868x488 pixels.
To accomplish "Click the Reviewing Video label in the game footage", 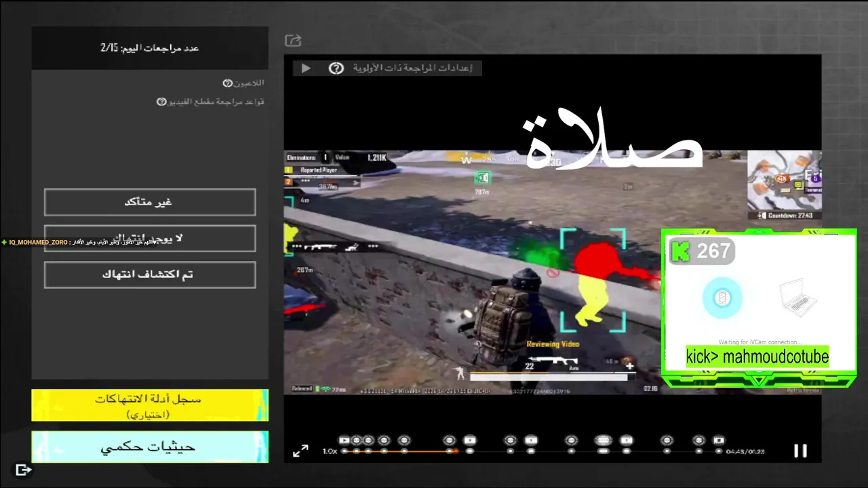I will pyautogui.click(x=553, y=344).
